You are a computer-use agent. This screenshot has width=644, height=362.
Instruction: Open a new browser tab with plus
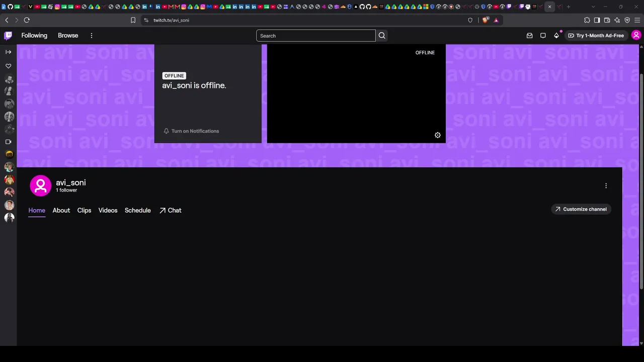pos(569,7)
